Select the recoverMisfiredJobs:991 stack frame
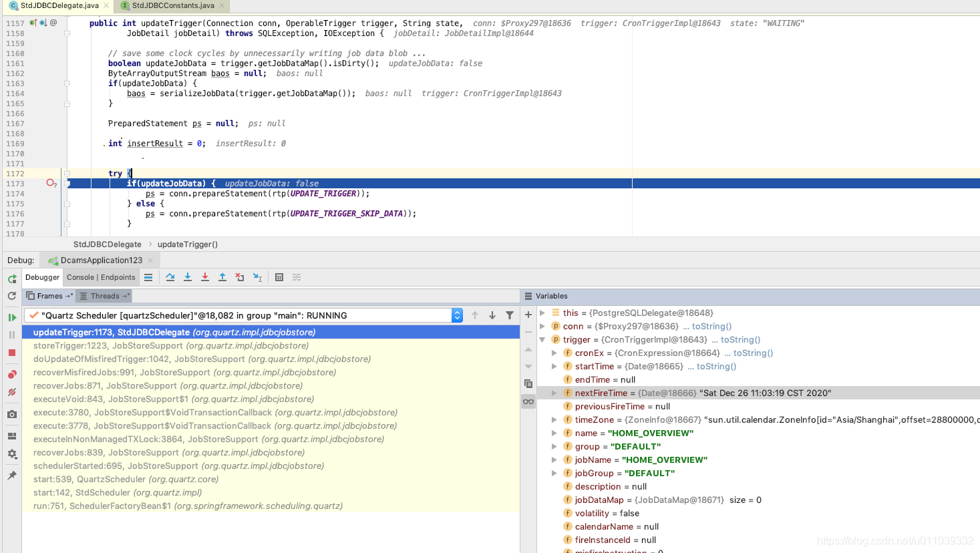Viewport: 980px width, 553px height. [271, 372]
